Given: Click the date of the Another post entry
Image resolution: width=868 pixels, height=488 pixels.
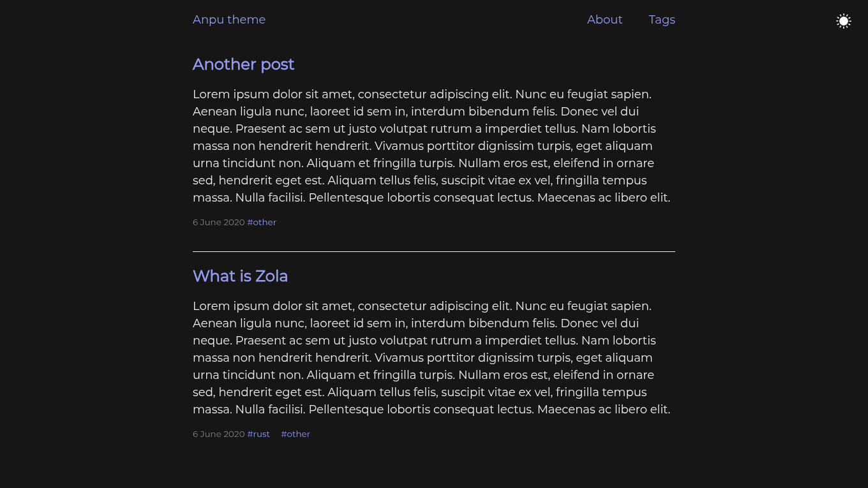Looking at the screenshot, I should point(219,222).
